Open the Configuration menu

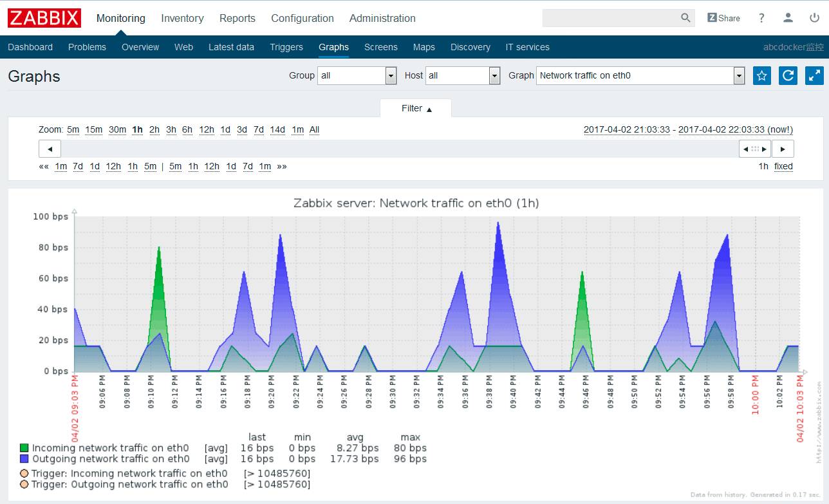click(303, 18)
